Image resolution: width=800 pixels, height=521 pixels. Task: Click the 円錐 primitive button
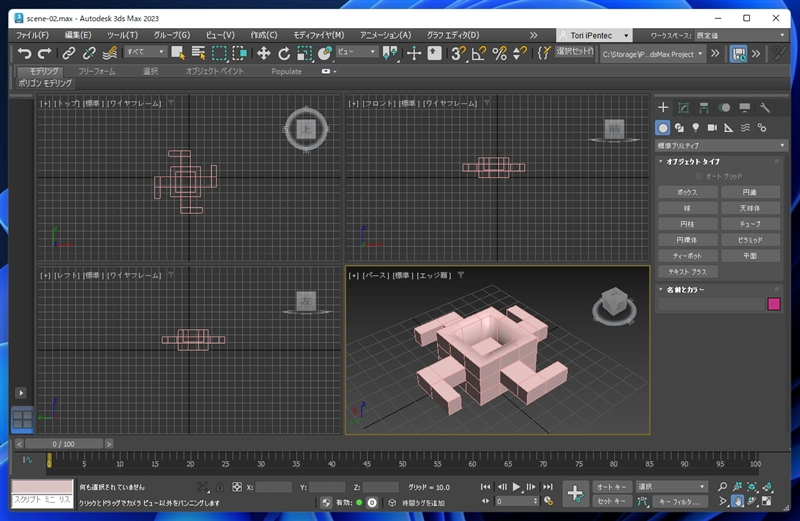click(x=750, y=192)
